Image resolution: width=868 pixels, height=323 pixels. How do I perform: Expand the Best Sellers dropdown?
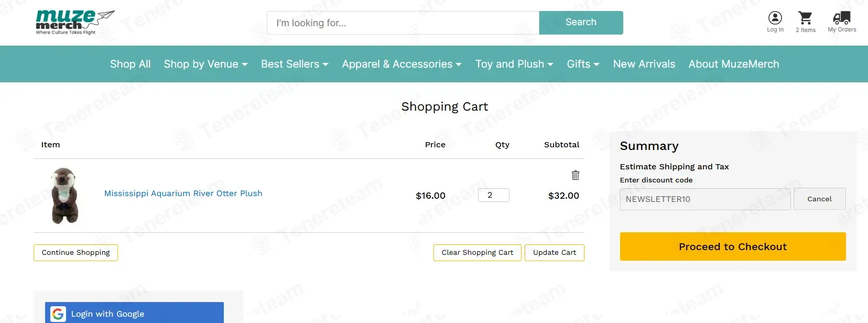click(x=295, y=64)
